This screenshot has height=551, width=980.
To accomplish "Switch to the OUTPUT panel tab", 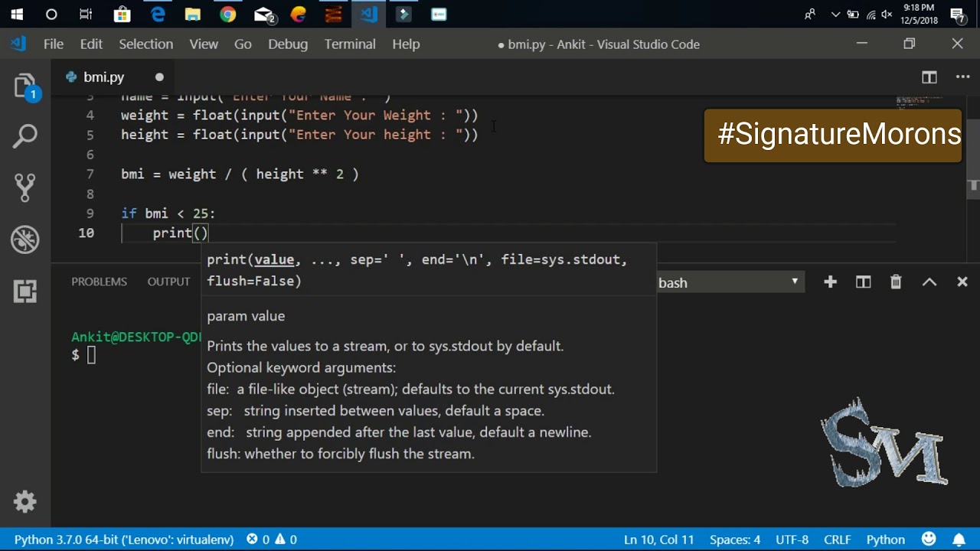I will 168,282.
